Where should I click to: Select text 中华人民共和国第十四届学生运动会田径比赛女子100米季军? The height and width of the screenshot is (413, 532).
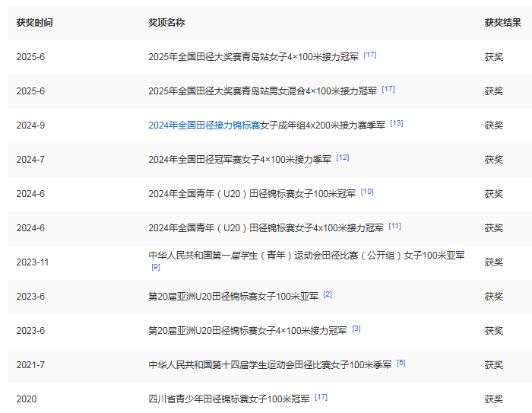coord(270,365)
